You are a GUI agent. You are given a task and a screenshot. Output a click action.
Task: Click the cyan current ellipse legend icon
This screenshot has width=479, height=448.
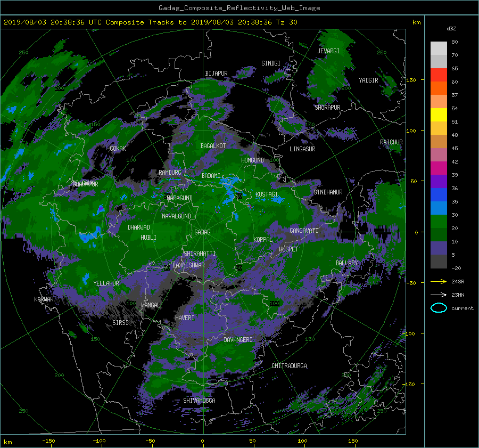pos(439,308)
